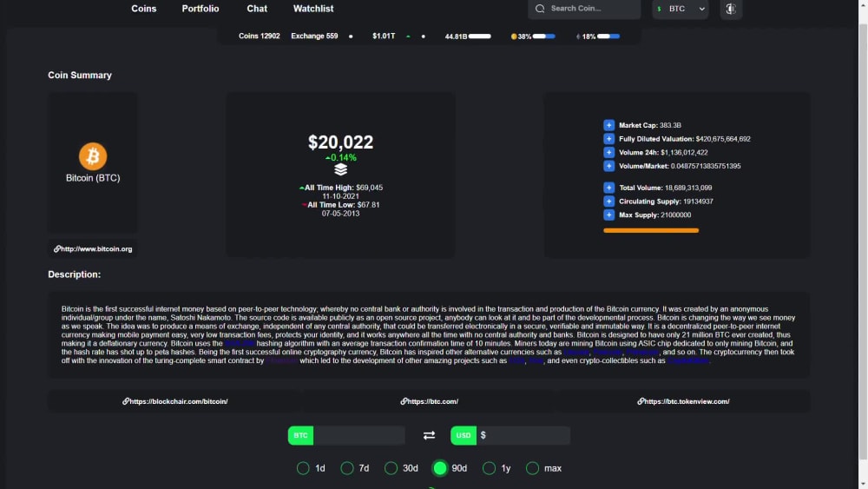Open the Portfolio page
Image resolution: width=868 pixels, height=489 pixels.
click(201, 9)
